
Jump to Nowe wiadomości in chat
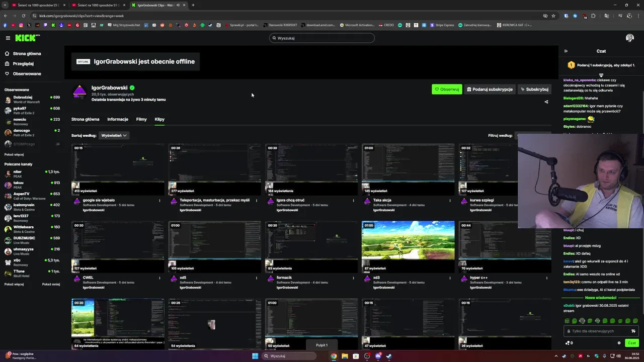[x=601, y=298]
